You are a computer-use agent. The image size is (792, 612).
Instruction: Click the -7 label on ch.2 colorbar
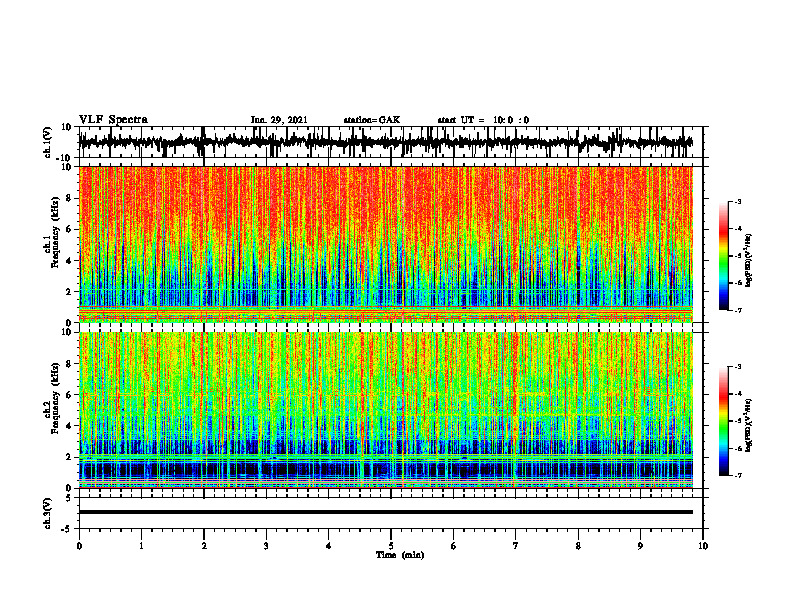(x=738, y=475)
